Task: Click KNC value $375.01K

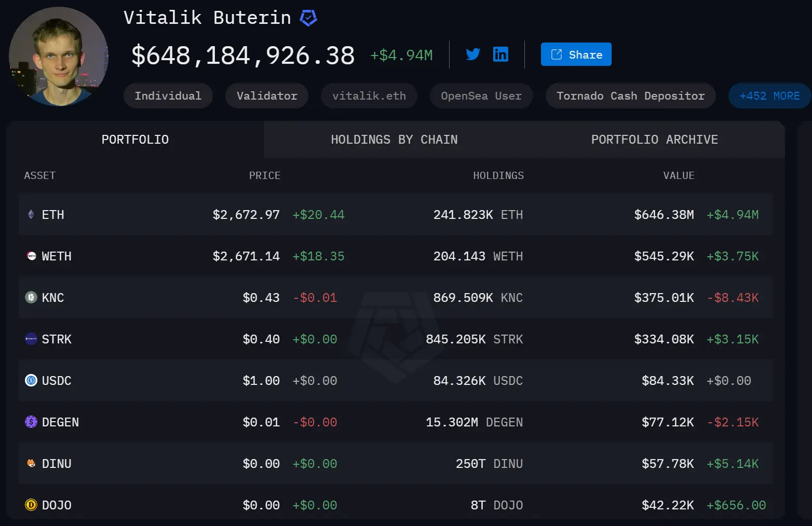Action: 664,298
